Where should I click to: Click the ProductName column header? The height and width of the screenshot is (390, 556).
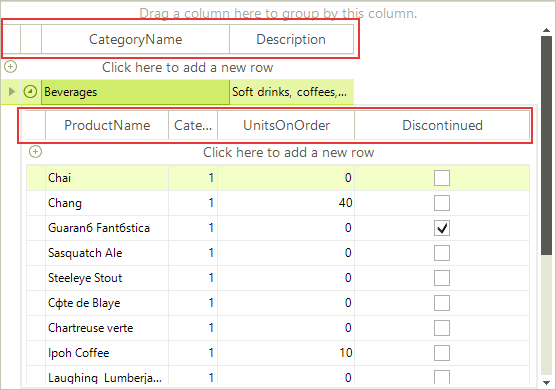pos(107,125)
